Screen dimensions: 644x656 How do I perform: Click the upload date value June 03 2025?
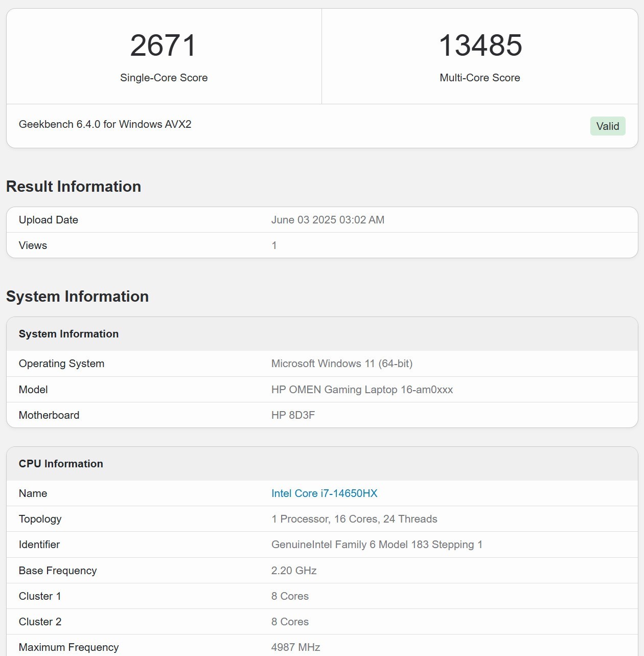pyautogui.click(x=328, y=220)
